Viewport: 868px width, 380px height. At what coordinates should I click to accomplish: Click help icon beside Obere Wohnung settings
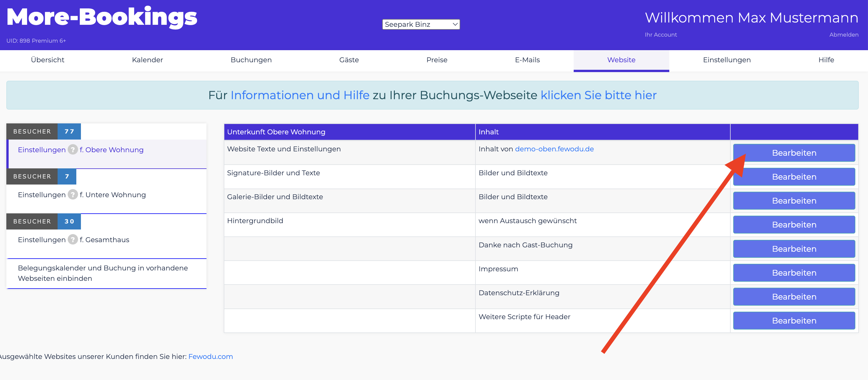[x=73, y=150]
